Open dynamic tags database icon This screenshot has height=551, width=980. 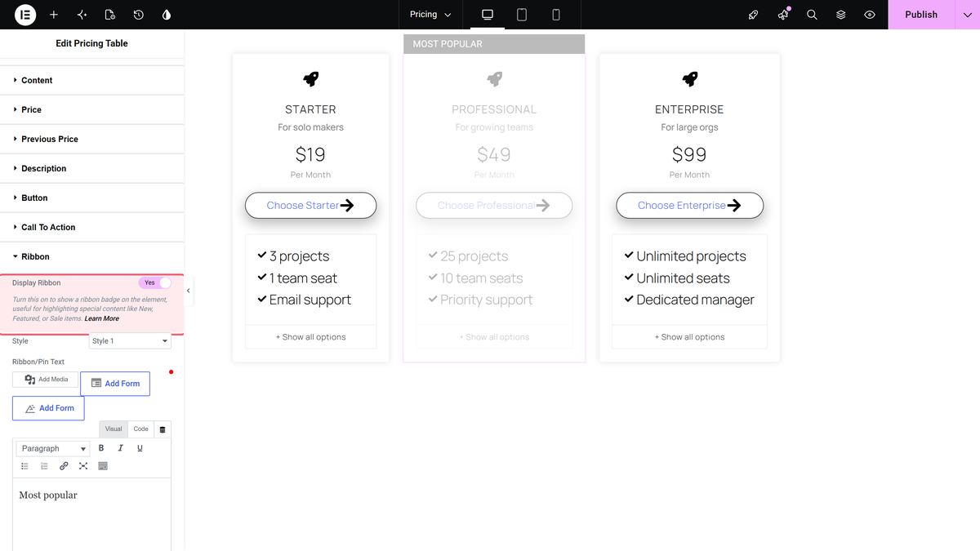point(163,429)
